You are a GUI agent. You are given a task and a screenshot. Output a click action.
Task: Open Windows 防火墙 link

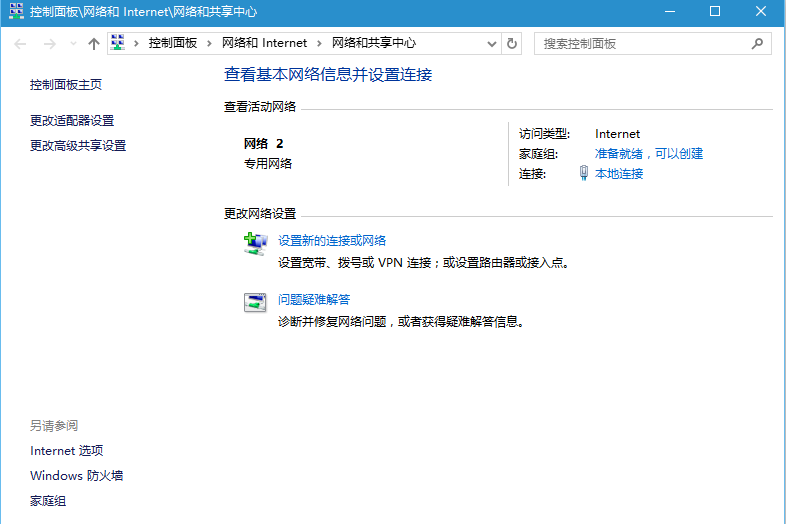point(77,476)
